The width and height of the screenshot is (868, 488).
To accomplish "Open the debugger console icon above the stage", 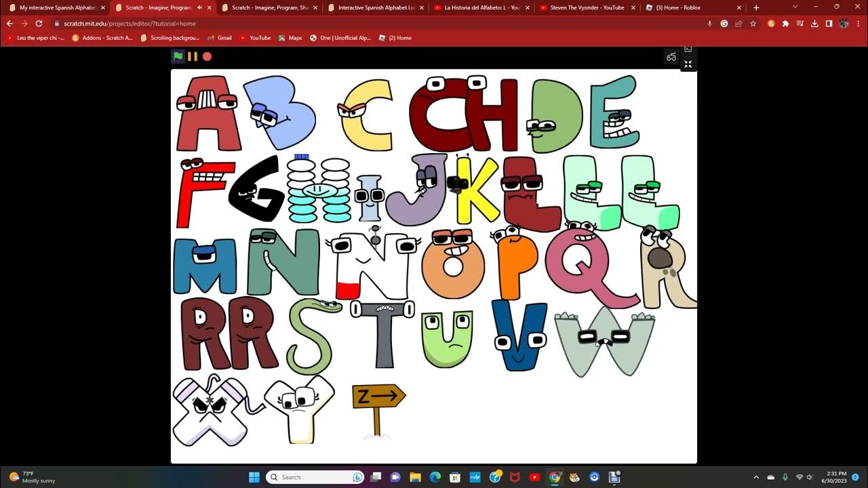I will [688, 49].
